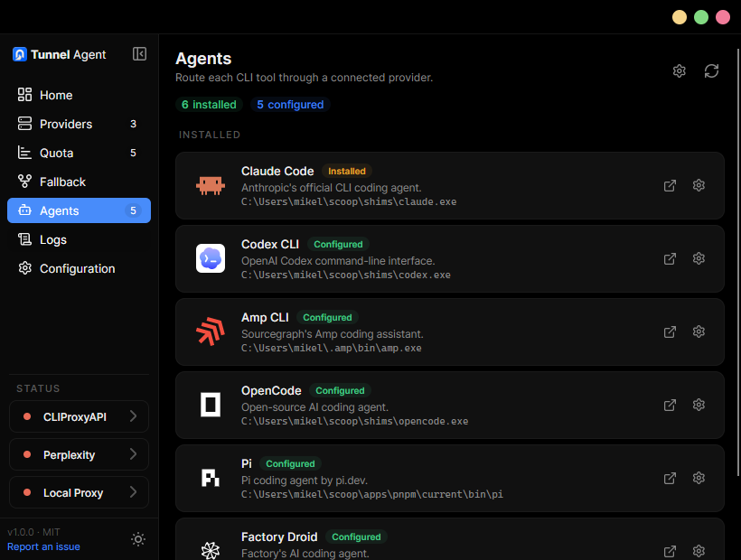This screenshot has width=741, height=560.
Task: Open Pi settings gear
Action: point(699,478)
